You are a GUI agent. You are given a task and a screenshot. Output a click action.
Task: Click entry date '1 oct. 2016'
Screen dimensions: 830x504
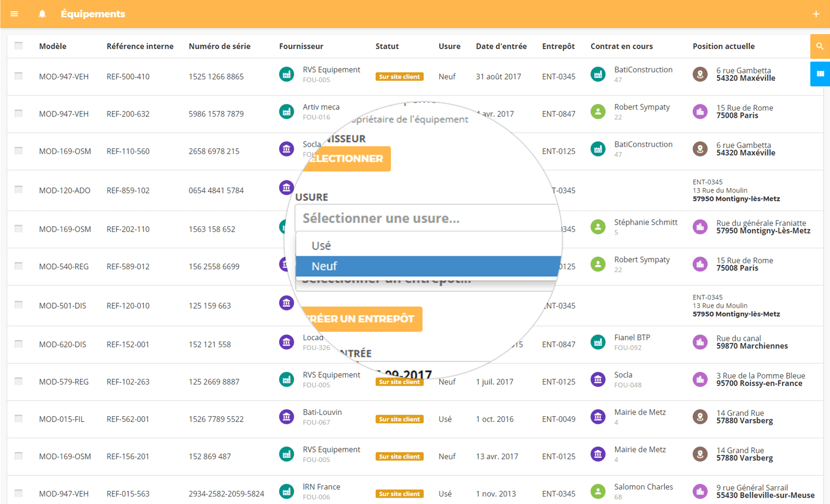[x=495, y=419]
